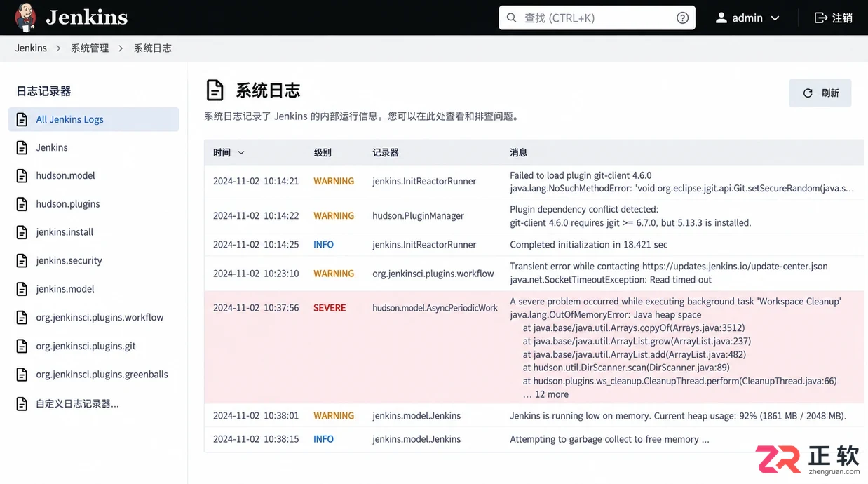Select All Jenkins Logs recorder
This screenshot has width=868, height=484.
93,119
